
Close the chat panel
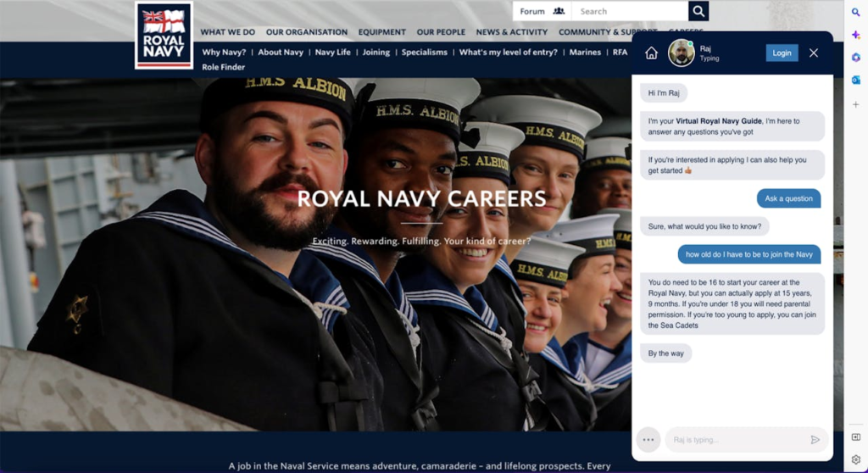click(813, 53)
